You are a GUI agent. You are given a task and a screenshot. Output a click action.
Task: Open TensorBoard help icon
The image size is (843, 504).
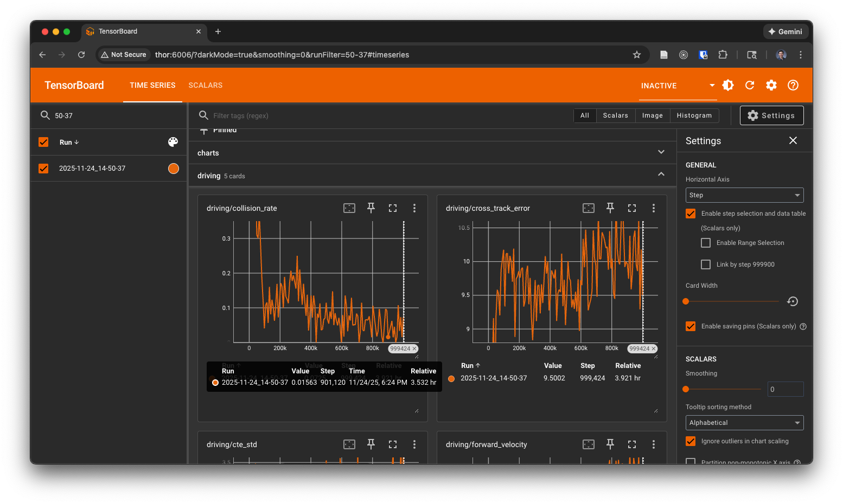point(793,85)
